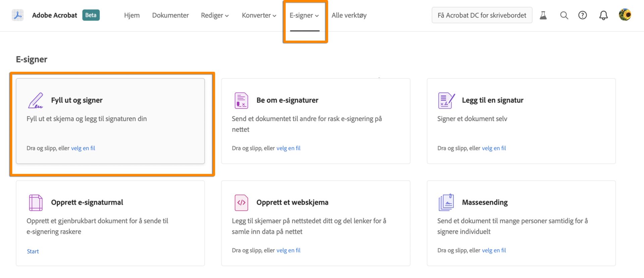
Task: Click the Adobe Acrobat product name
Action: (x=55, y=15)
